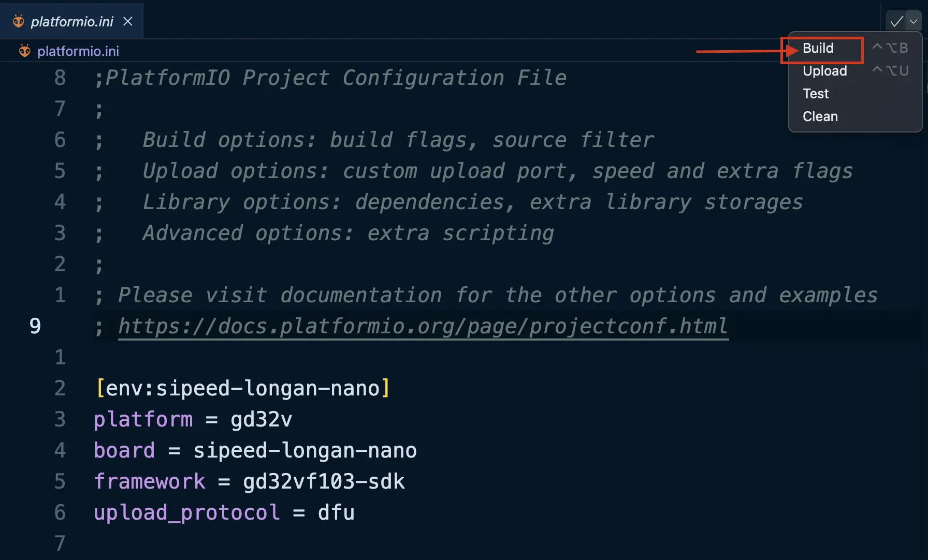Select Clean from the dropdown menu
928x560 pixels.
(x=820, y=116)
